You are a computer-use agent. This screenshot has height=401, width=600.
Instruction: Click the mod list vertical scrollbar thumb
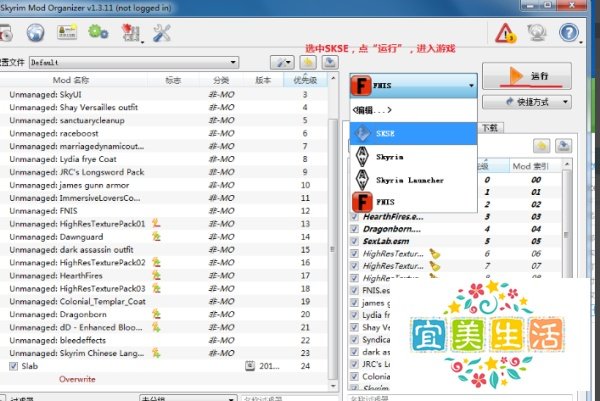(333, 249)
